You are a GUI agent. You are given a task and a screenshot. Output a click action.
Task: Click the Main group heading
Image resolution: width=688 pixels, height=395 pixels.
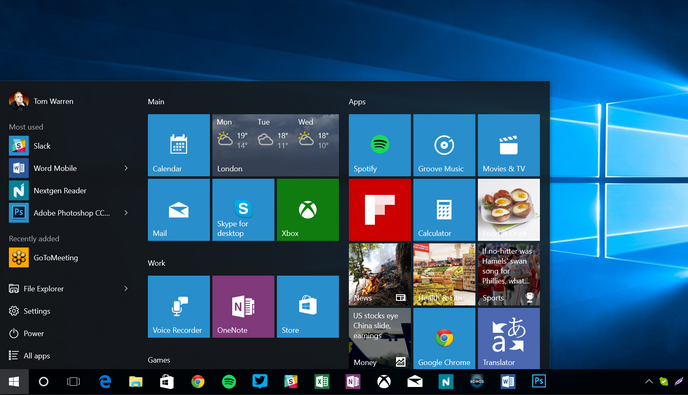coord(156,102)
